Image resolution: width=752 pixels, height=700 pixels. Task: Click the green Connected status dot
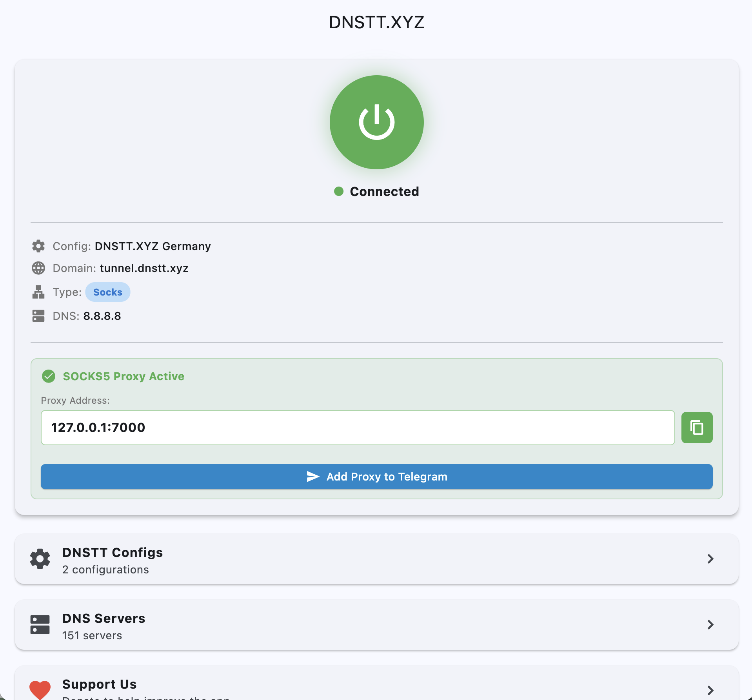339,191
